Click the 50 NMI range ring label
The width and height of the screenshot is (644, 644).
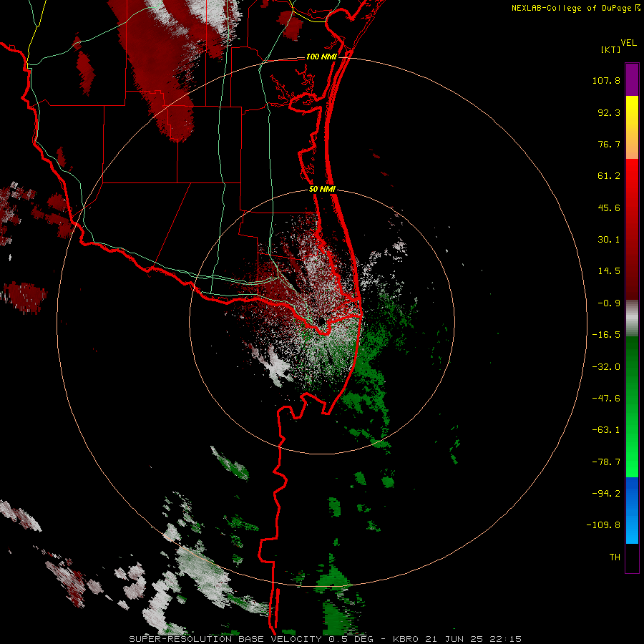coord(322,190)
